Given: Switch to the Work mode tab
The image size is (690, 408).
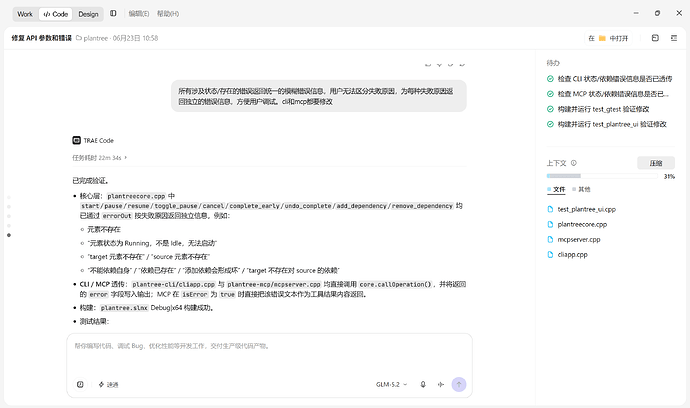Looking at the screenshot, I should tap(25, 14).
